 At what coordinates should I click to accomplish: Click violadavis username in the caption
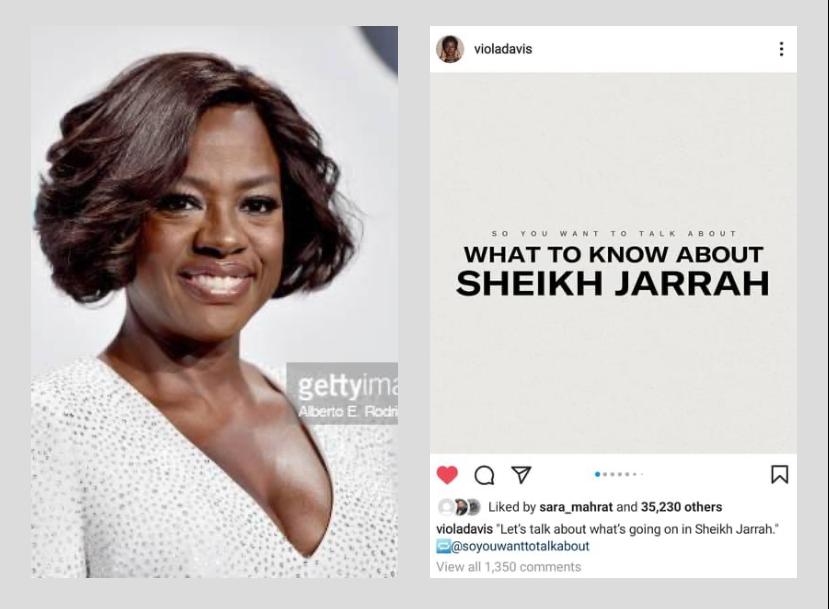(x=464, y=529)
